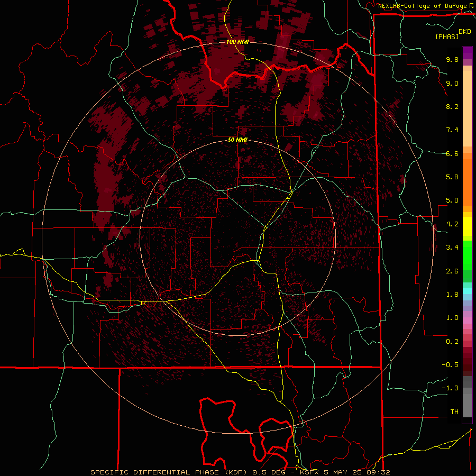Click the 6.6 value on the color scale
The image size is (476, 476).
pyautogui.click(x=452, y=153)
